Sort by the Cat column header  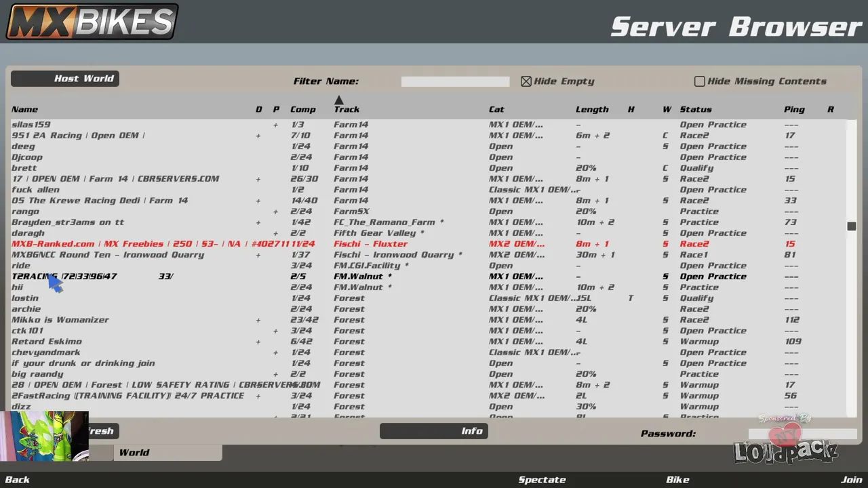(x=496, y=109)
